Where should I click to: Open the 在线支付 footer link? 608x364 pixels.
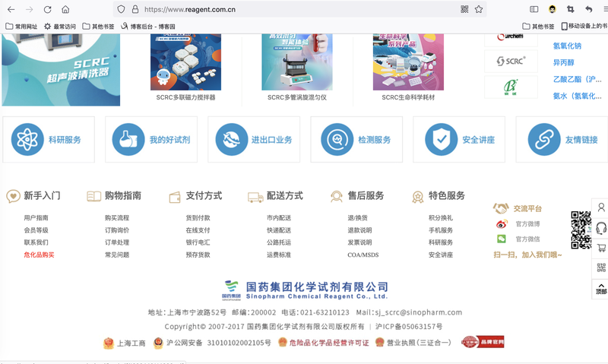point(198,230)
